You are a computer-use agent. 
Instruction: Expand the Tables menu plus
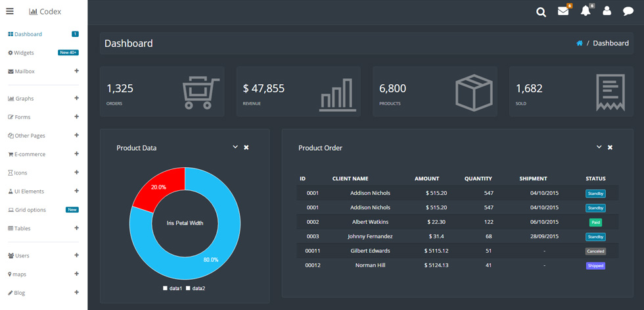click(76, 227)
